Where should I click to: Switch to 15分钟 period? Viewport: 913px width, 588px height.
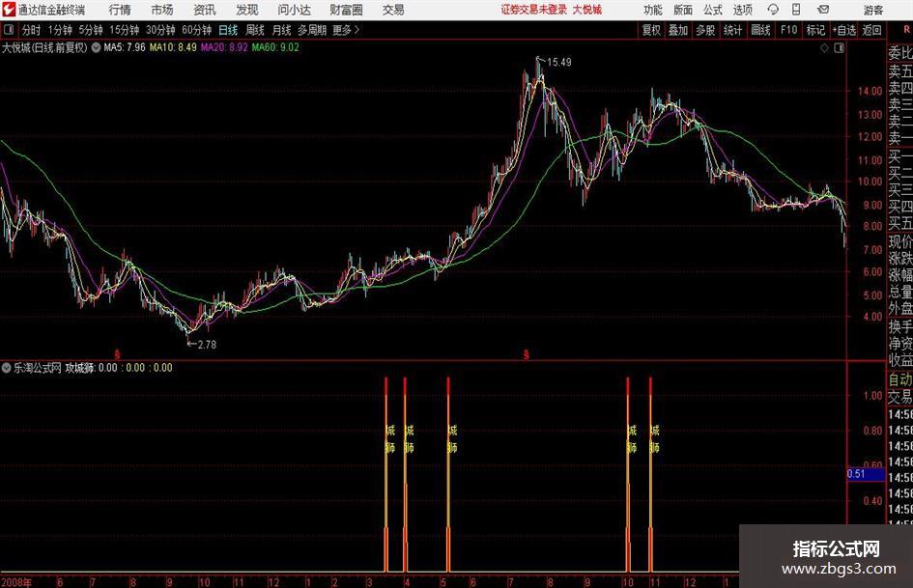pyautogui.click(x=125, y=30)
